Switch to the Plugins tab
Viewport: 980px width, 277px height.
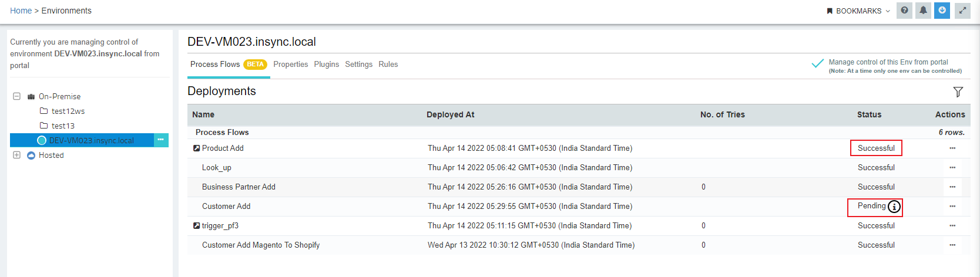[x=326, y=65]
